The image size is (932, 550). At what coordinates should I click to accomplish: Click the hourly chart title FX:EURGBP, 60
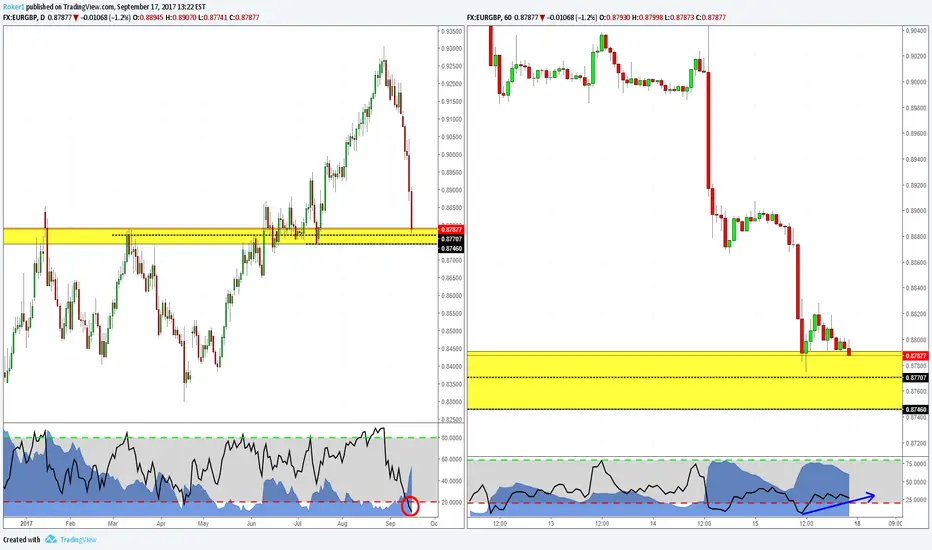point(489,18)
